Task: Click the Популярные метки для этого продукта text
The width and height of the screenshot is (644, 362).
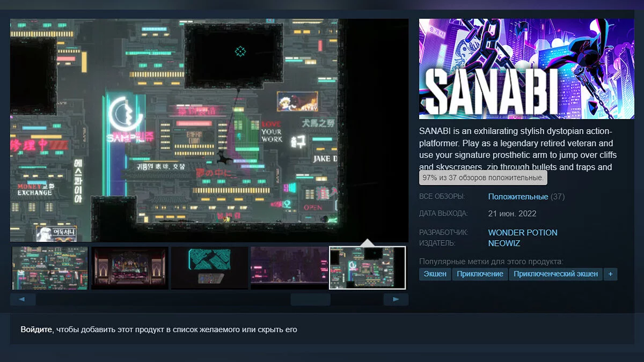Action: point(491,261)
